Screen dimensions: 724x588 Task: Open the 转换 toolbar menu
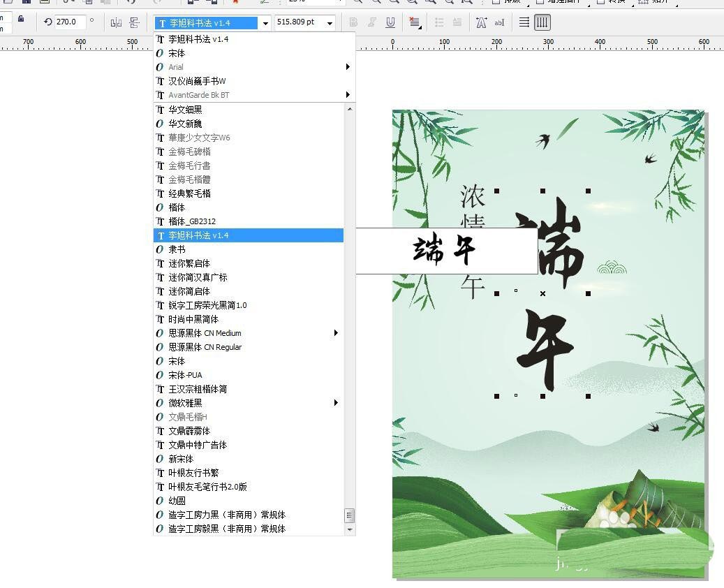click(x=612, y=2)
